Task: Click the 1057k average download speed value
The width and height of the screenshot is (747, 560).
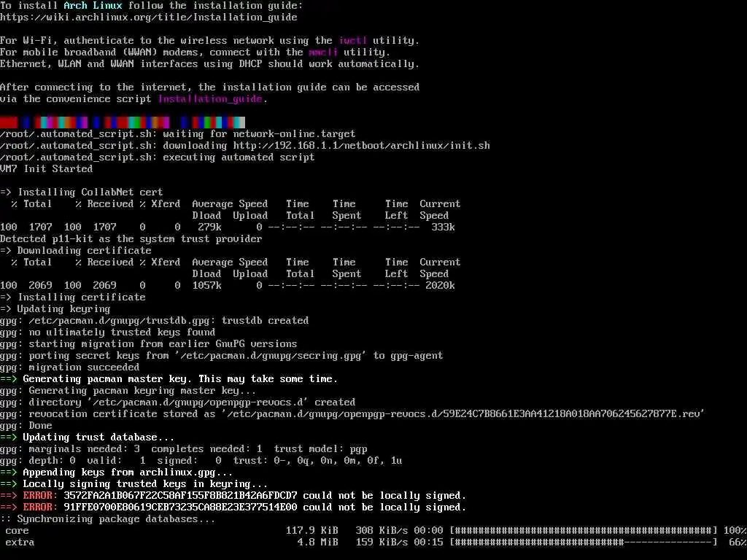Action: click(x=206, y=286)
